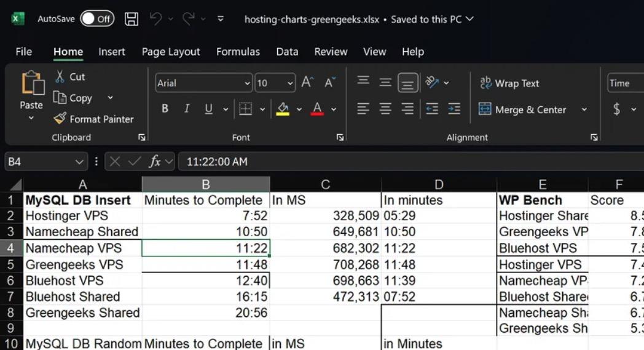Click Decrease Font Size icon

click(330, 82)
